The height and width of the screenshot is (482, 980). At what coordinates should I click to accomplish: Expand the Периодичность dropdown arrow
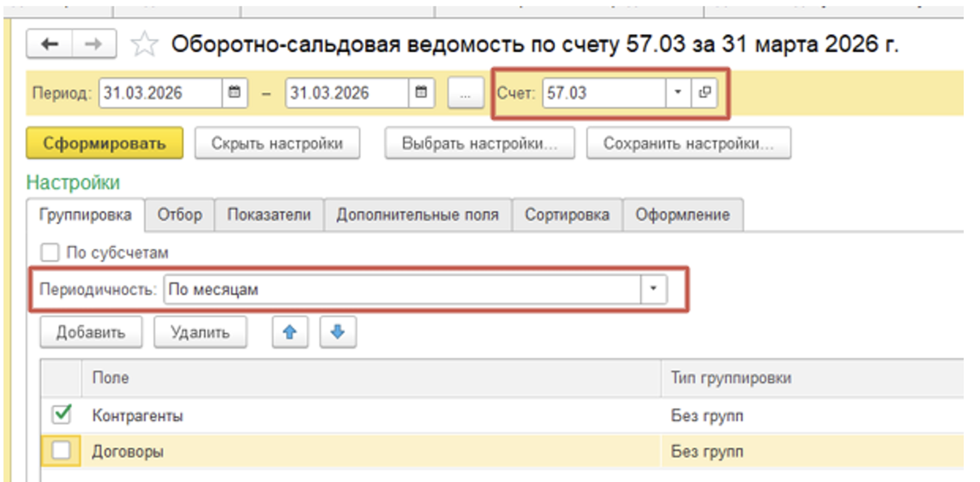pyautogui.click(x=653, y=289)
